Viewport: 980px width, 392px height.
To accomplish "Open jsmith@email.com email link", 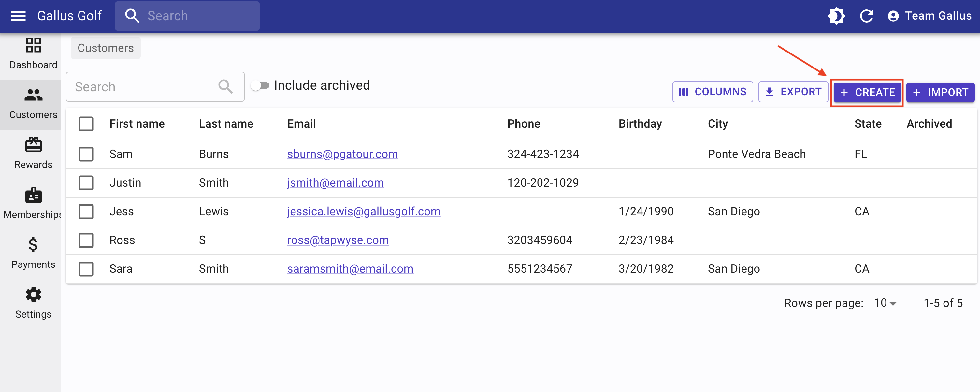I will (335, 183).
